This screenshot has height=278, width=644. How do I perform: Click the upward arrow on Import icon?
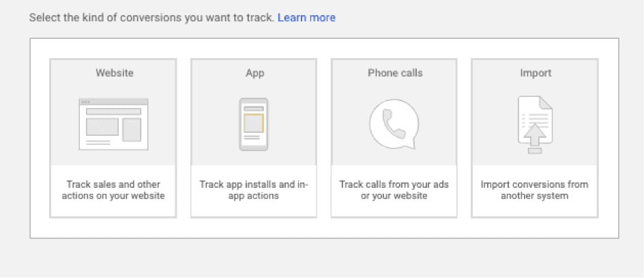[535, 135]
